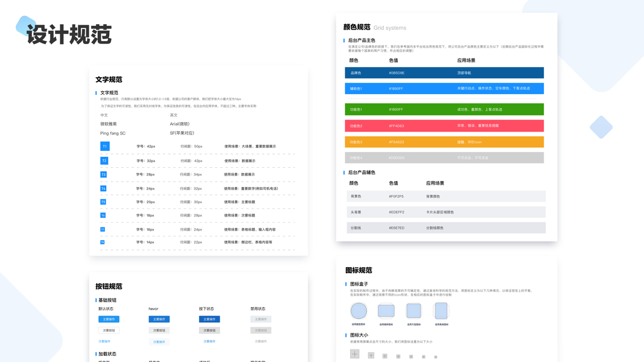Click the Grid systems subtitle
Viewport: 644px width, 362px height.
point(390,28)
